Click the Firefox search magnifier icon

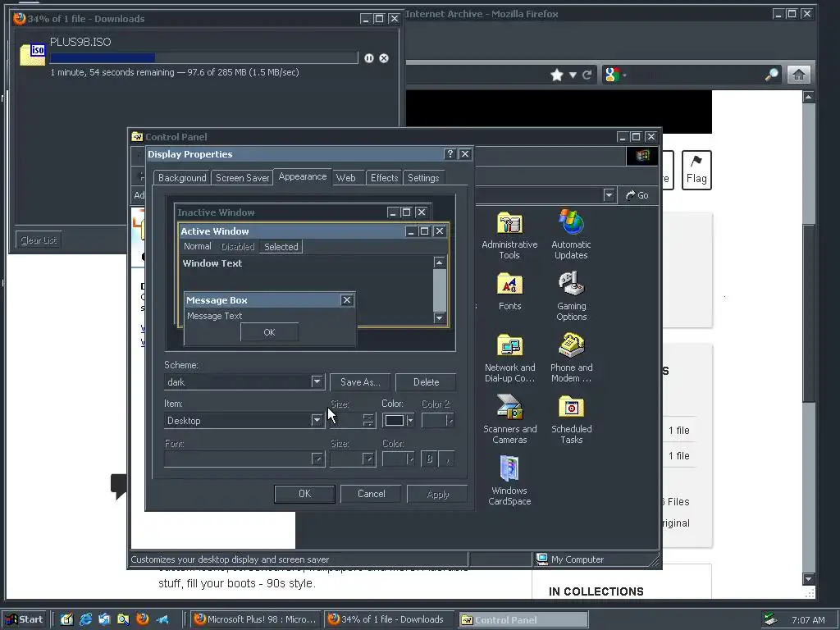click(x=771, y=75)
